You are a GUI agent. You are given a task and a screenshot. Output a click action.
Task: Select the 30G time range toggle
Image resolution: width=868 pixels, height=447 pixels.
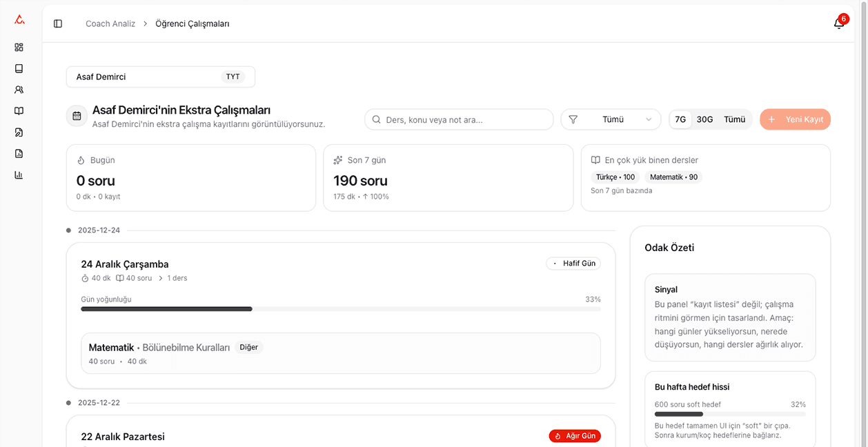704,119
